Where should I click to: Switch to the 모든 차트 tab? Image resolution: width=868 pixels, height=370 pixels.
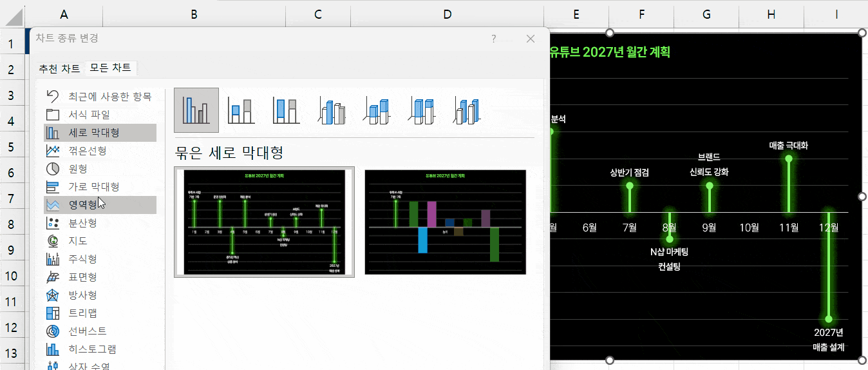[x=110, y=68]
